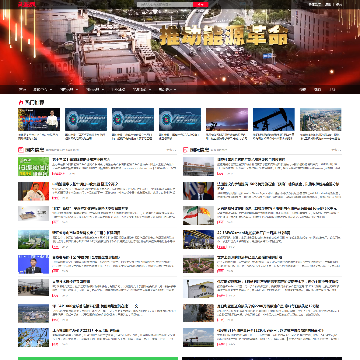Expand the last dropdown item in navigation bar
This screenshot has width=360, height=360.
coord(167,89)
